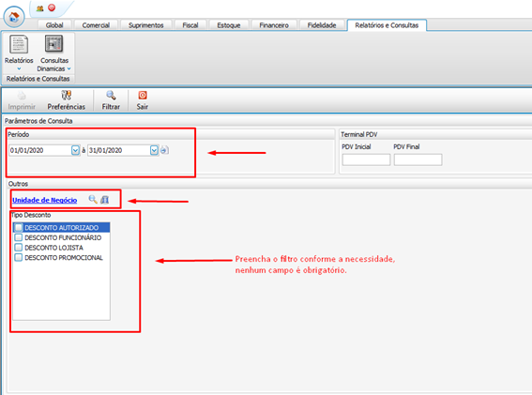The image size is (532, 395).
Task: Click the red exit icon in quick access bar
Action: pos(52,8)
